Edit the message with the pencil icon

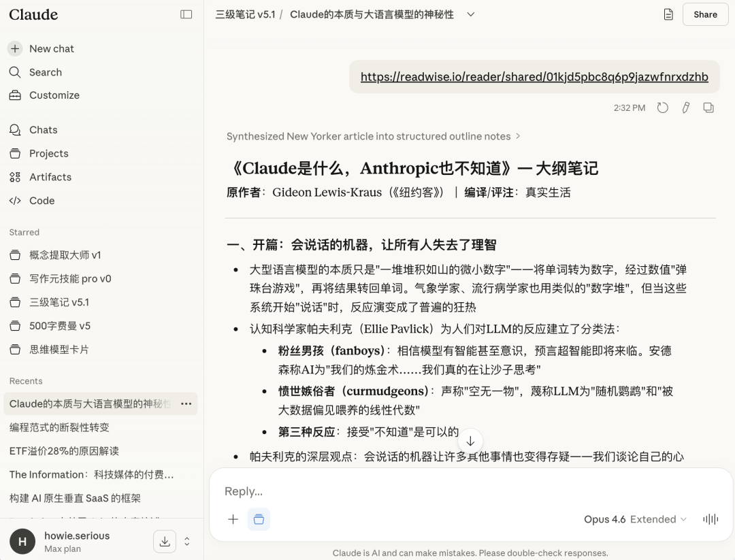[686, 108]
